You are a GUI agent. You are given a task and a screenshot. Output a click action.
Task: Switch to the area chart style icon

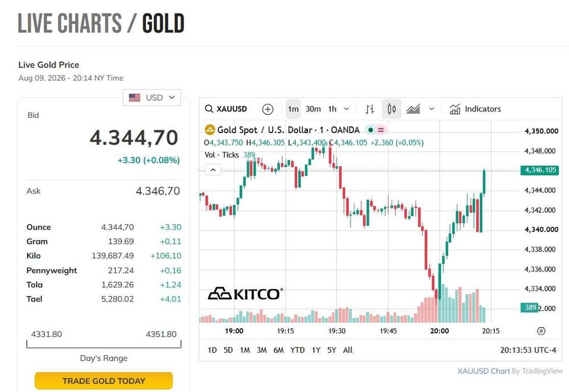(413, 109)
